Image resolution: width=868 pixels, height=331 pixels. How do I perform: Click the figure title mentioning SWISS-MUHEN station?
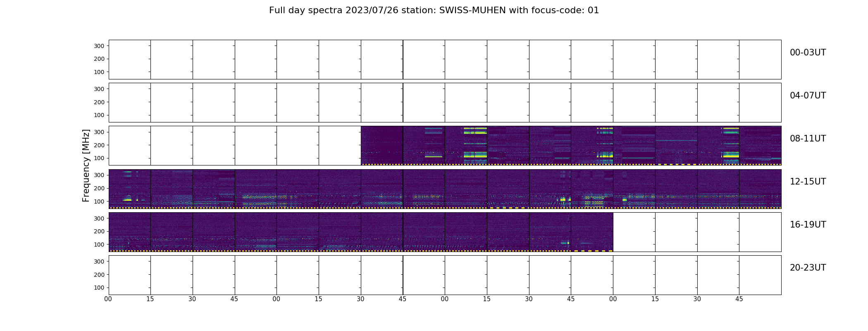coord(434,10)
